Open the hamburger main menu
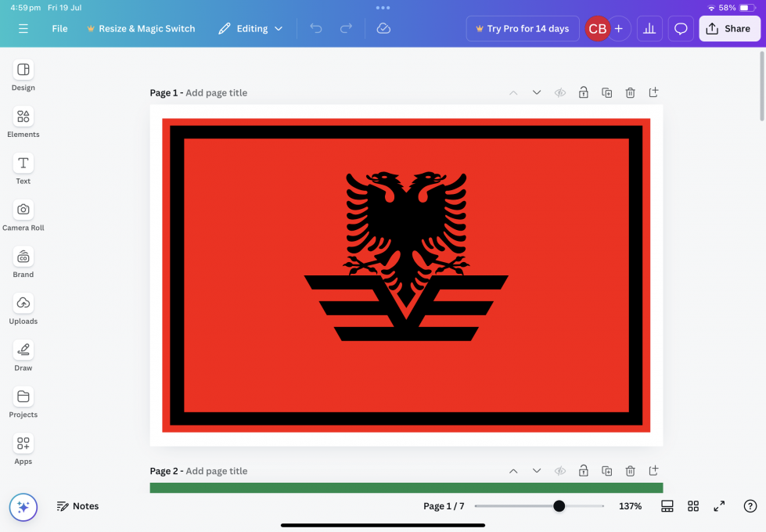 [x=23, y=28]
